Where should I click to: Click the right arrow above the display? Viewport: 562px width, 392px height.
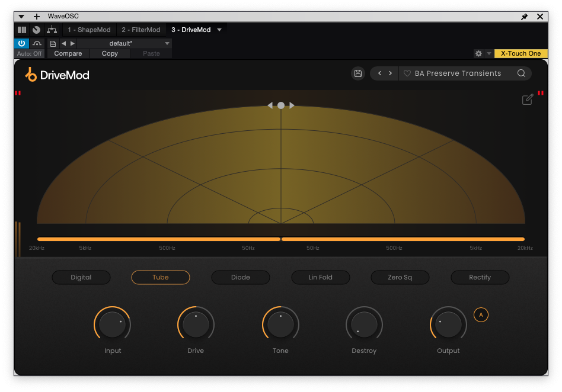click(292, 105)
